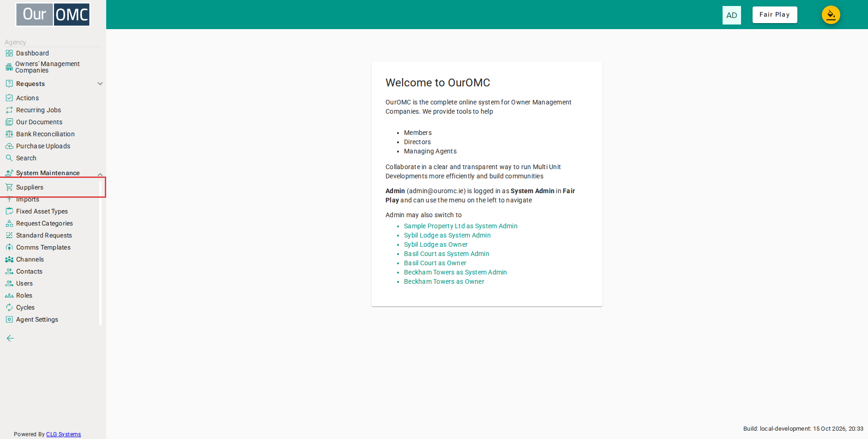Click the OurOMC logo

(53, 14)
